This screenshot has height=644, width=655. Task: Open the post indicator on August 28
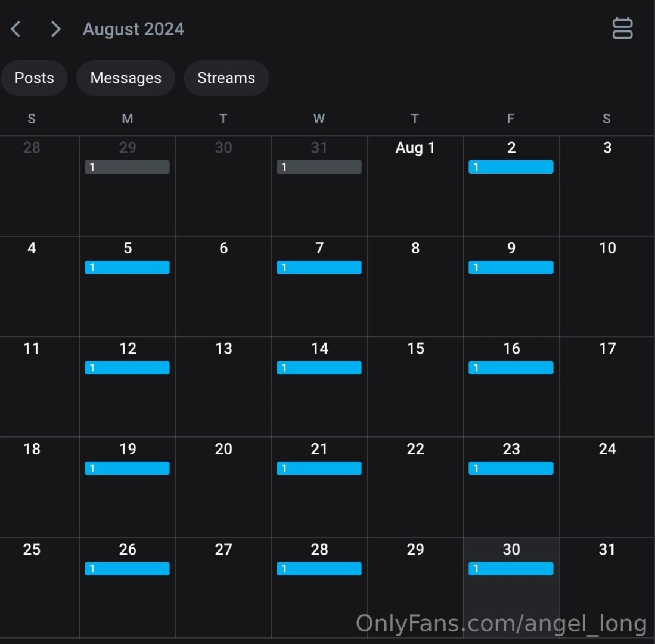click(319, 569)
